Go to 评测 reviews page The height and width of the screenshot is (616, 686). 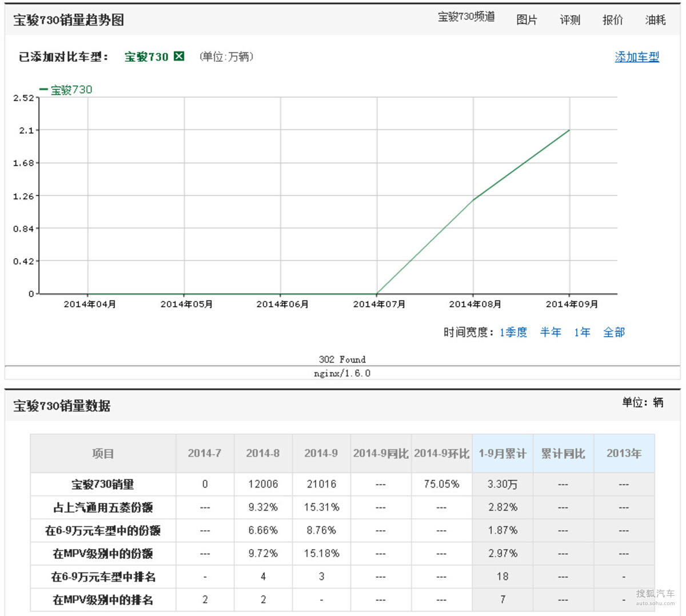pyautogui.click(x=569, y=20)
